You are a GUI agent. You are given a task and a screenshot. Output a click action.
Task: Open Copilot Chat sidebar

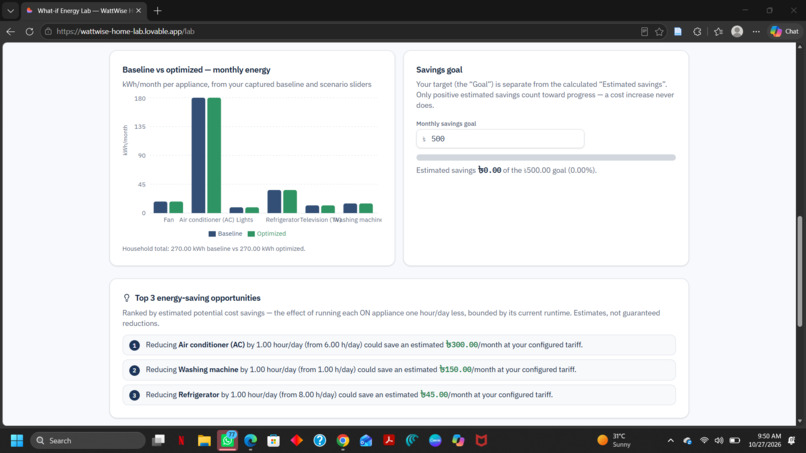(x=784, y=31)
